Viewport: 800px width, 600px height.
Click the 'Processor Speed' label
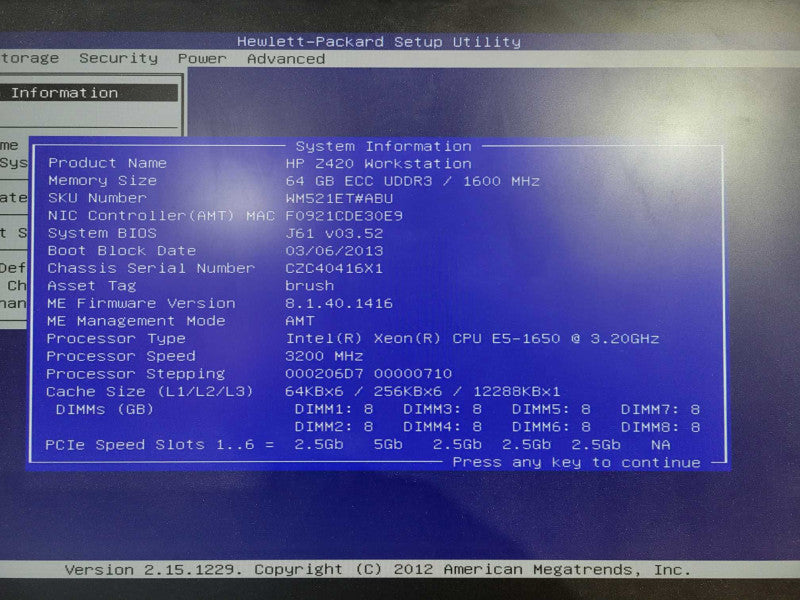point(121,356)
